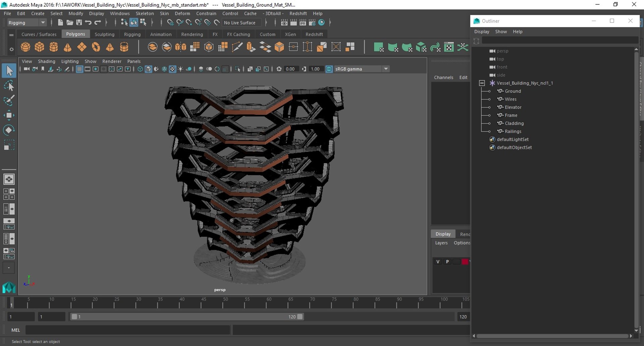The image size is (644, 346).
Task: Create a polygon cone from the shelf
Action: coord(68,47)
